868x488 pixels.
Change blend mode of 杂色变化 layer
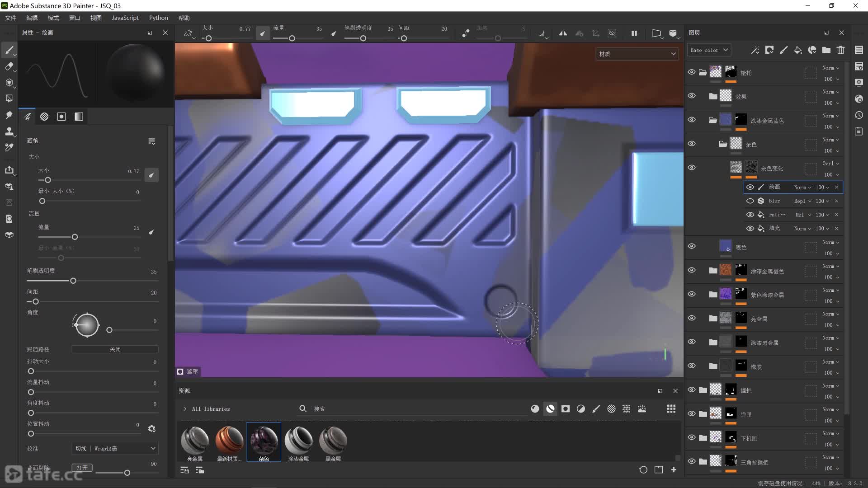click(x=830, y=164)
